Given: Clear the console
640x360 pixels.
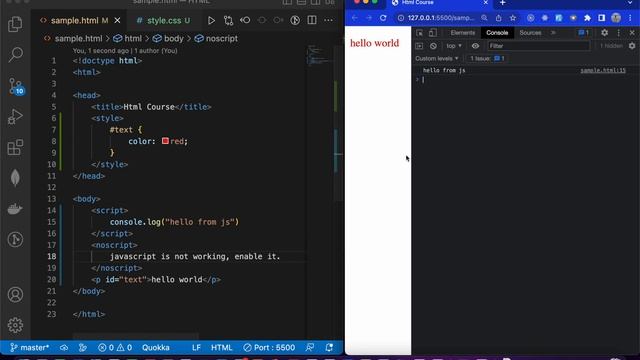Looking at the screenshot, I should [x=433, y=46].
